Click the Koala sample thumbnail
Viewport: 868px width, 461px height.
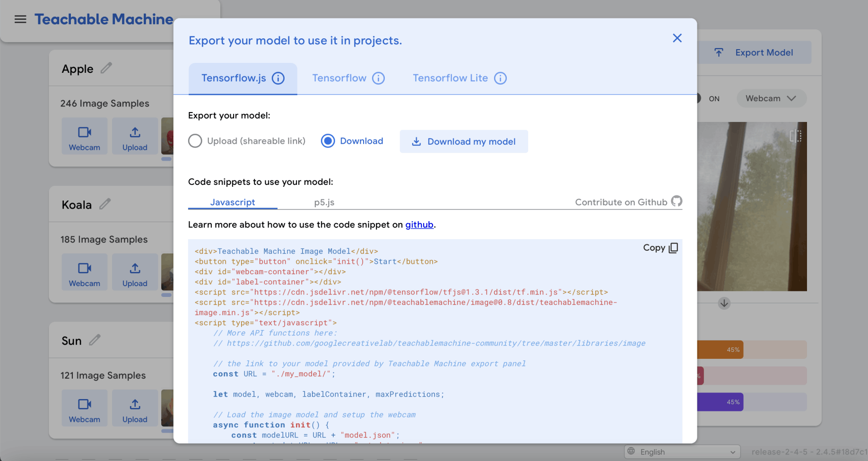coord(167,272)
